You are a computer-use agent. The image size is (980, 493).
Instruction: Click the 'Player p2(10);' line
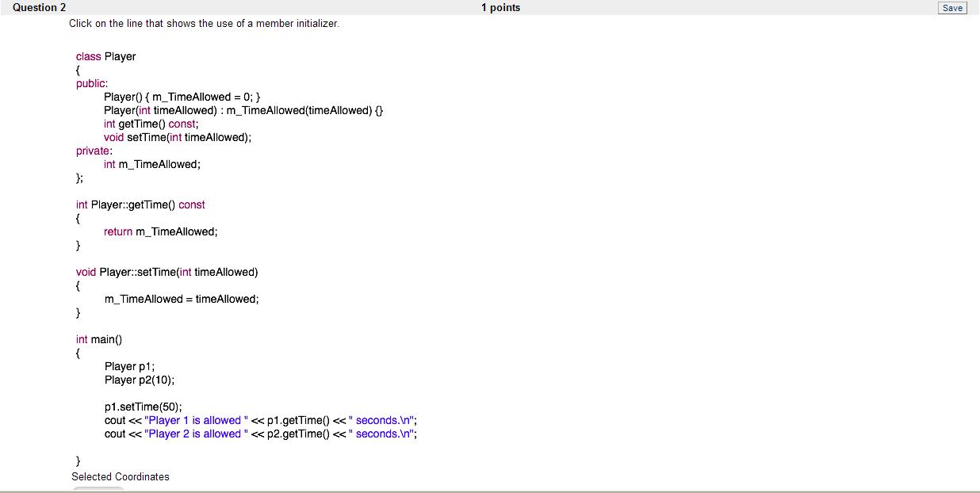coord(140,380)
